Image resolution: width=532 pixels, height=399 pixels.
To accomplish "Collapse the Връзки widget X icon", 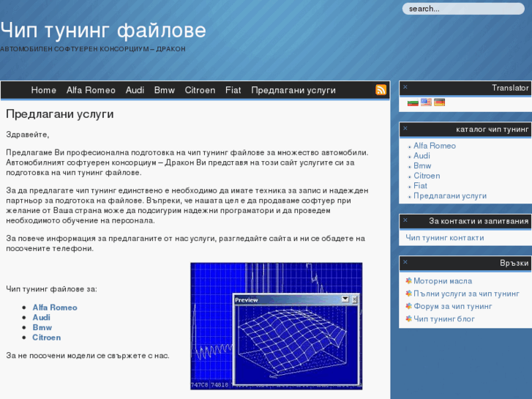I will [x=405, y=262].
